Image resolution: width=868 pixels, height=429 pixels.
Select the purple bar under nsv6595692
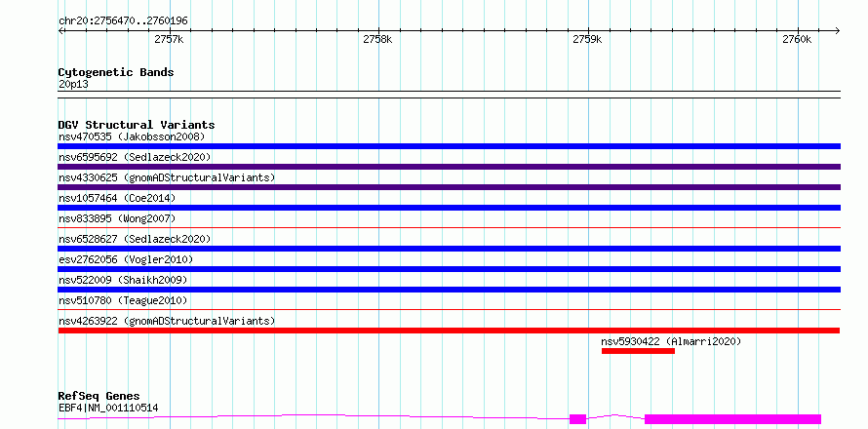point(449,167)
